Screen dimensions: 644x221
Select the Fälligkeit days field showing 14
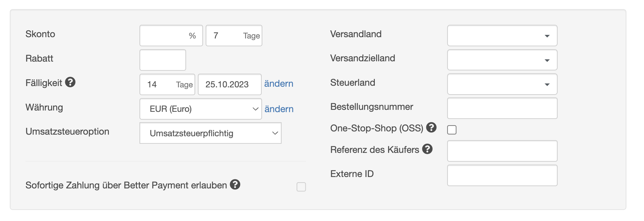[x=160, y=84]
